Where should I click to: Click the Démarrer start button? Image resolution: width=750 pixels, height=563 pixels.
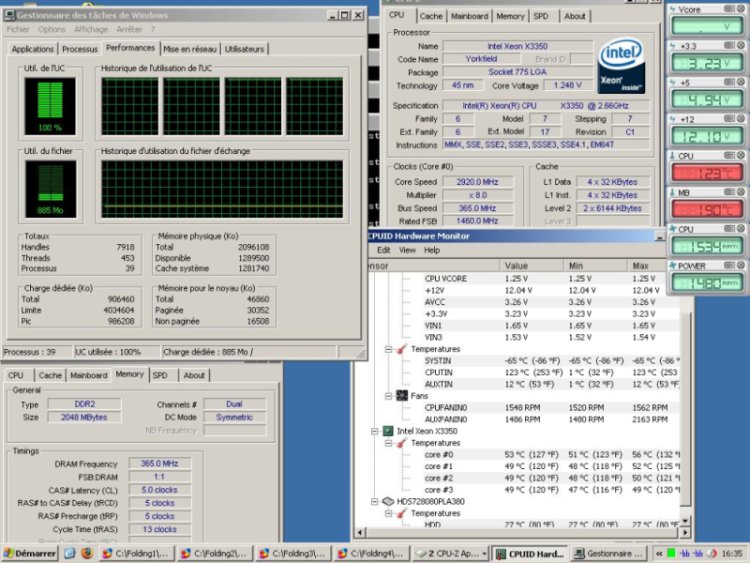click(x=30, y=553)
